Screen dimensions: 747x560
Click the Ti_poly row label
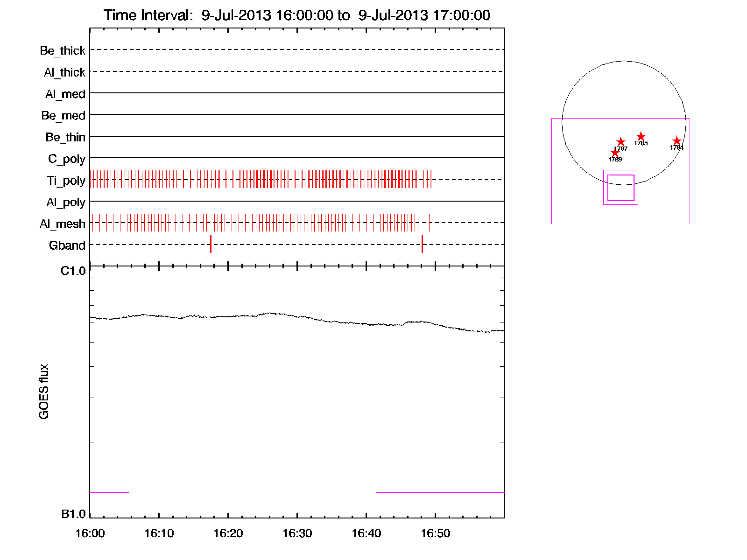click(x=66, y=181)
